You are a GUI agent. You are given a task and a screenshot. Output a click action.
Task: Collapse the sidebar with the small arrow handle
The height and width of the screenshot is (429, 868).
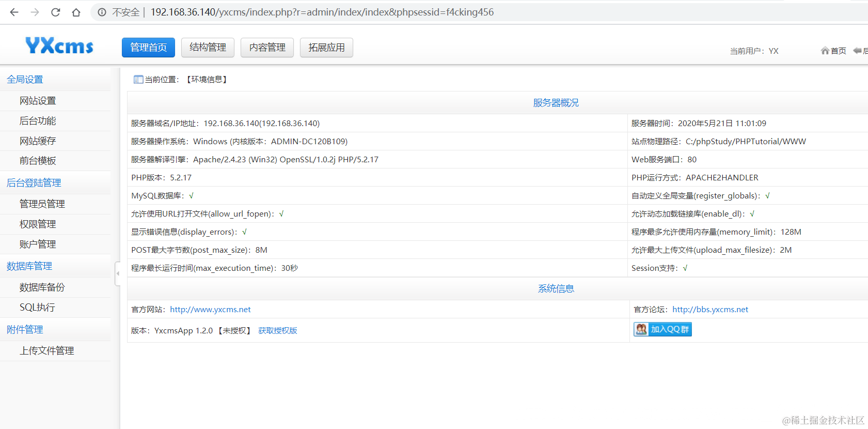click(x=118, y=273)
